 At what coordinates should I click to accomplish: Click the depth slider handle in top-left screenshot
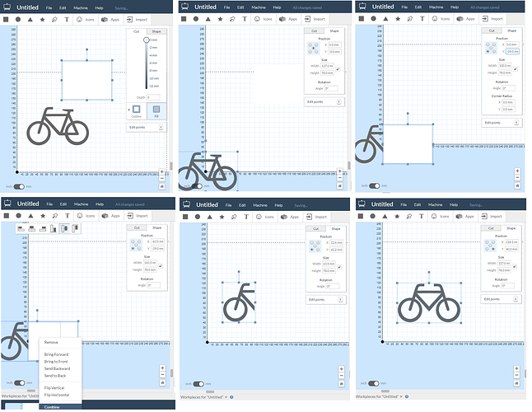[x=147, y=40]
